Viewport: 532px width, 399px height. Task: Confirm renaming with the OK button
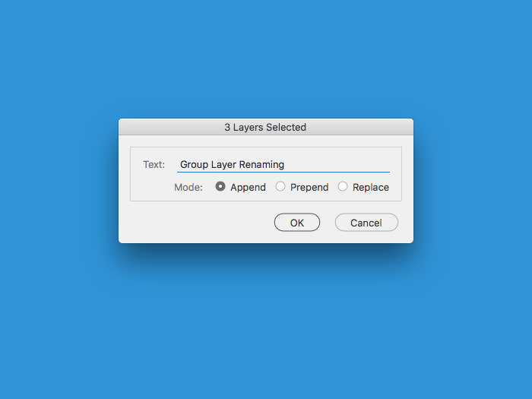coord(297,223)
